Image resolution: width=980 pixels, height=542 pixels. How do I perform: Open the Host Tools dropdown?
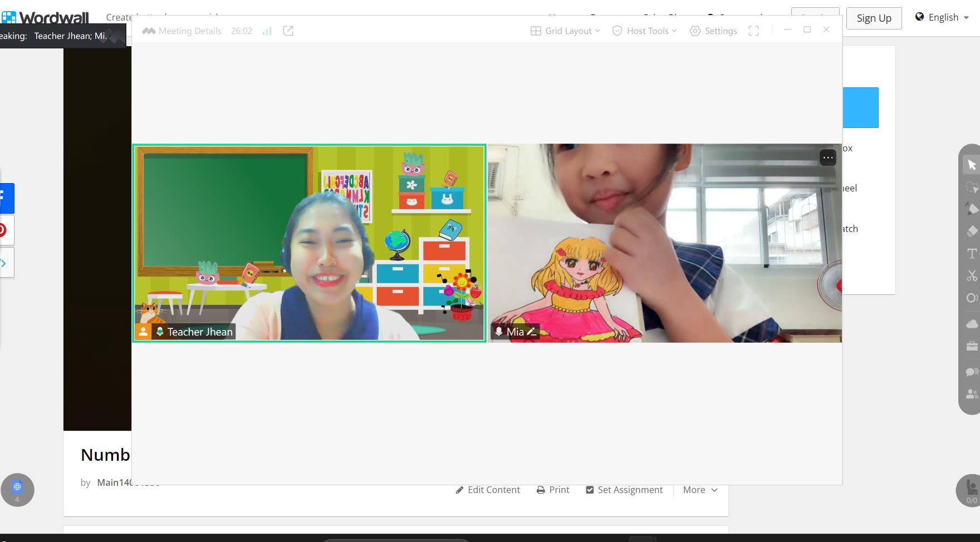coord(645,31)
